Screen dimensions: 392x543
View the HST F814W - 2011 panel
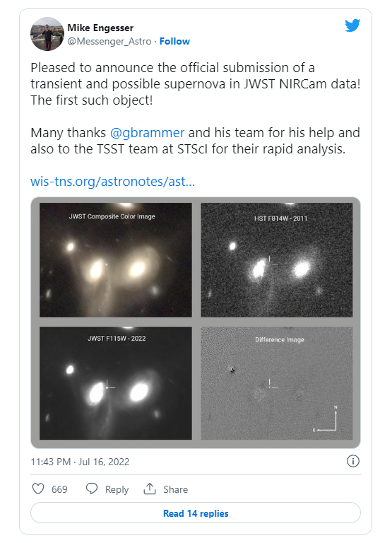click(277, 259)
